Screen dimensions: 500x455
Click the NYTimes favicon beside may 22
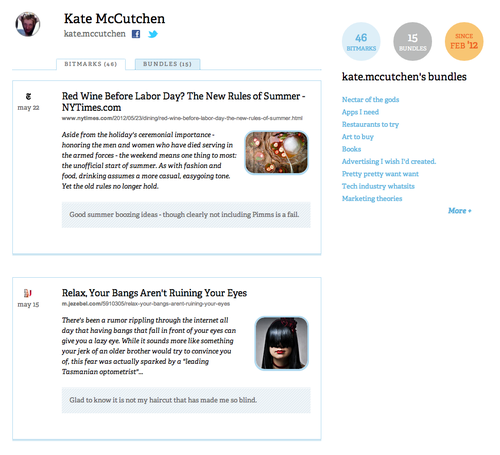tap(28, 96)
